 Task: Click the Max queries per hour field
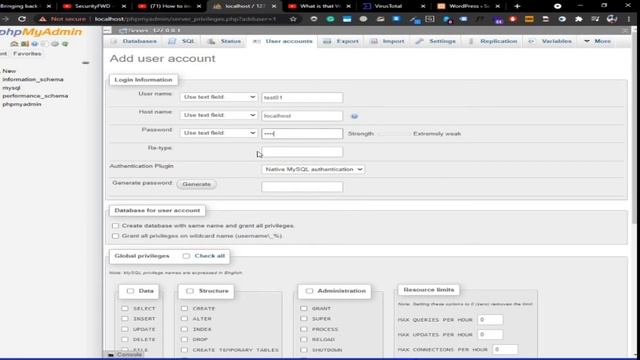pos(490,320)
